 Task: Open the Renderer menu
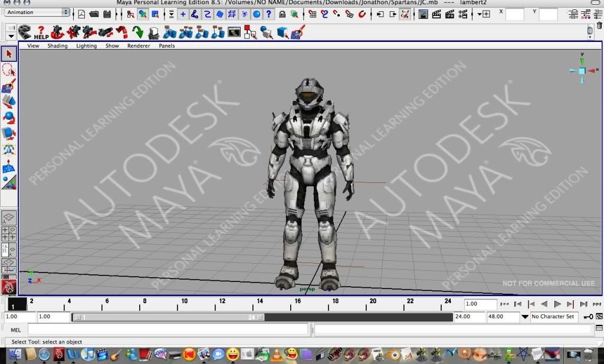point(139,46)
